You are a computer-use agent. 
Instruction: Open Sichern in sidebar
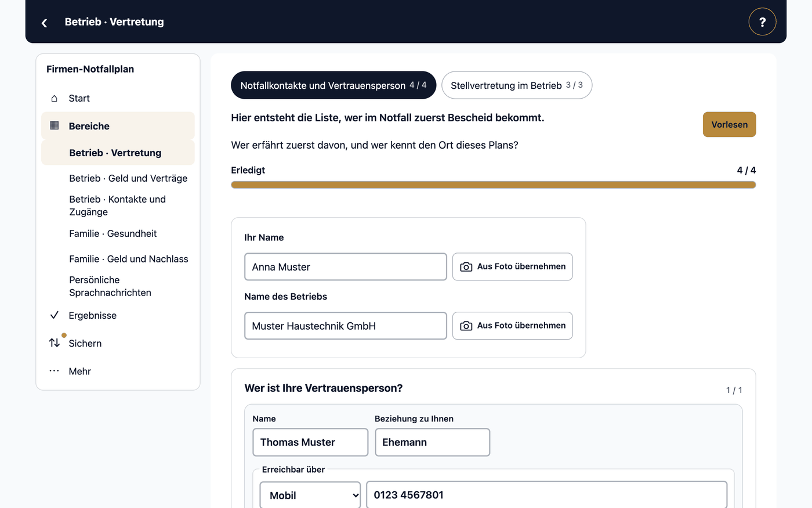118,343
